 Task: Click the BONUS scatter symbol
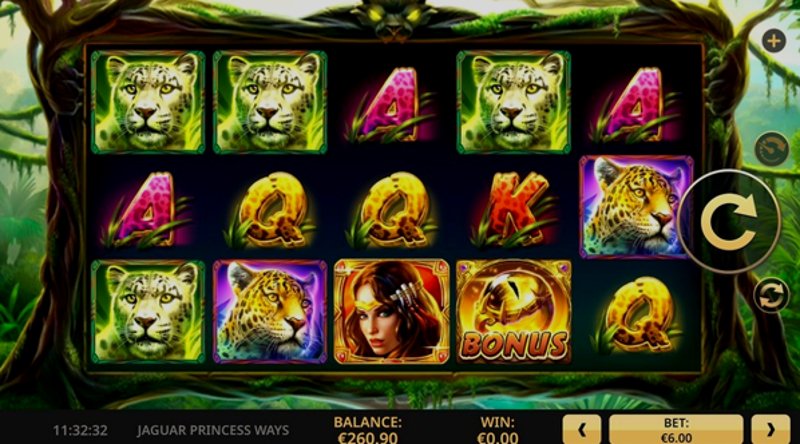tap(513, 311)
